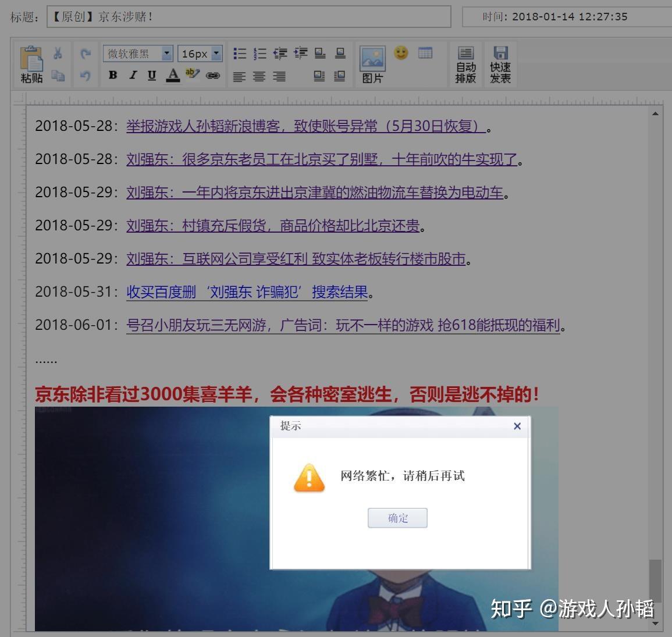Viewport: 672px width, 637px height.
Task: Click 确定 in the network busy dialog
Action: pyautogui.click(x=397, y=518)
